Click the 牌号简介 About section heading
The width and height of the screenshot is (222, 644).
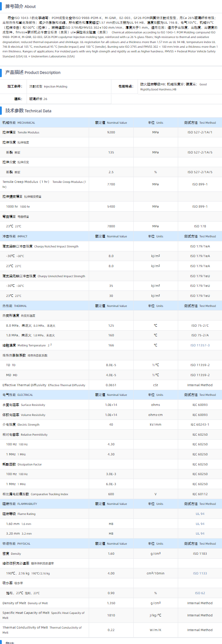20,6
